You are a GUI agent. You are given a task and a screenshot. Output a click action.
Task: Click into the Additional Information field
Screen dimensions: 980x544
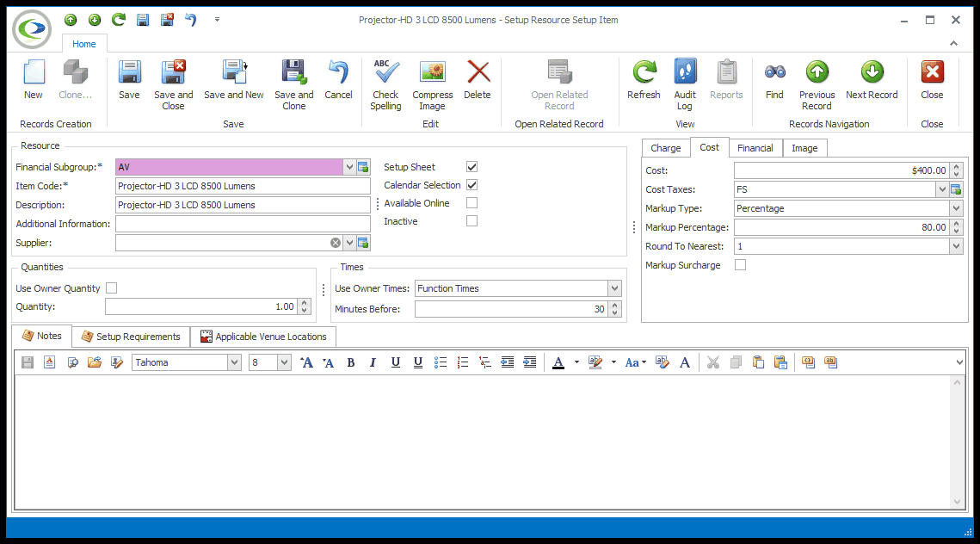243,224
